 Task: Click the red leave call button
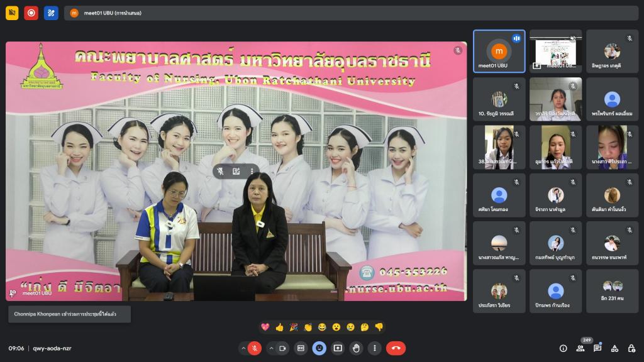pyautogui.click(x=396, y=348)
